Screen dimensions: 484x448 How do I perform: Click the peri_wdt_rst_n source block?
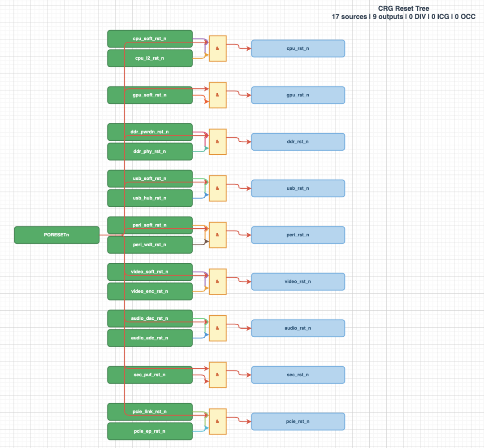[x=150, y=245]
